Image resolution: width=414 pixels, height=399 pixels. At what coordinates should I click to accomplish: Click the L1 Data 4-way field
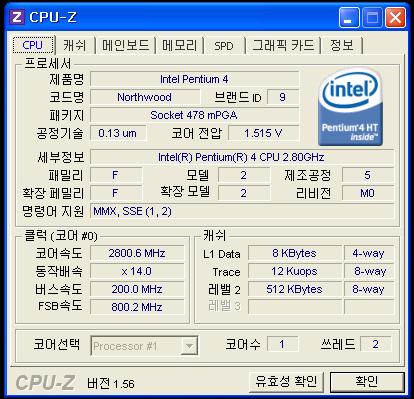point(369,253)
